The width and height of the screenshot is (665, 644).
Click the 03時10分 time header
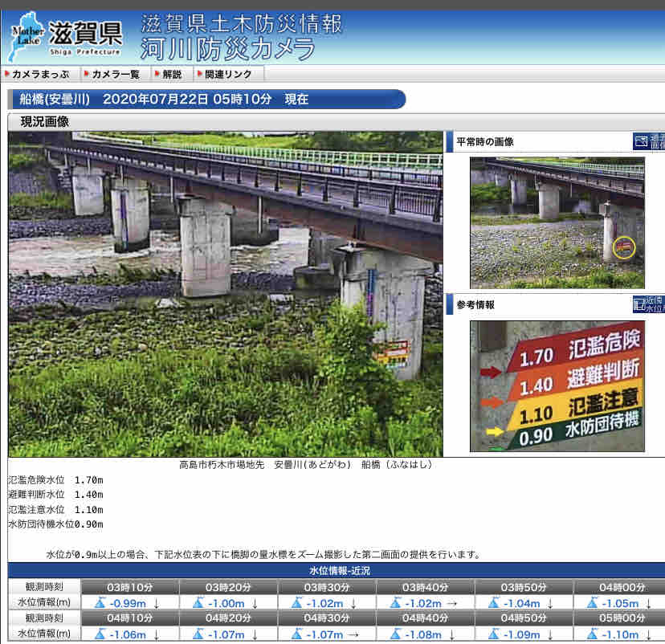(130, 587)
